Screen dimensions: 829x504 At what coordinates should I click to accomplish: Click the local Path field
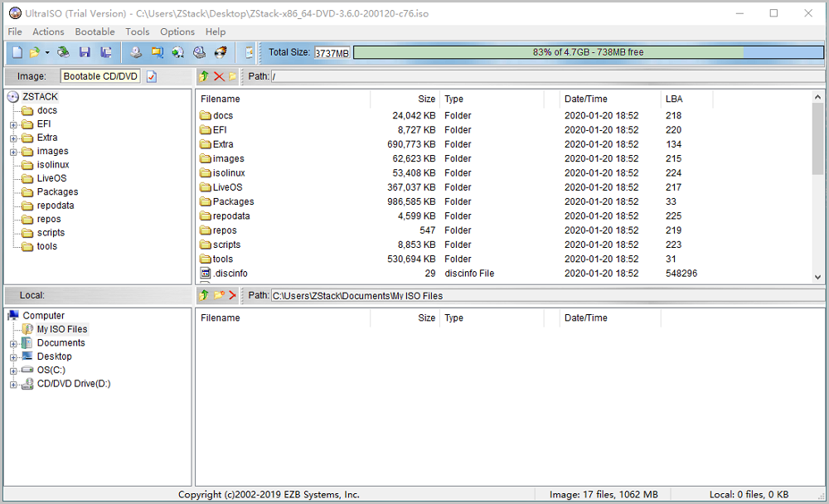(x=548, y=296)
